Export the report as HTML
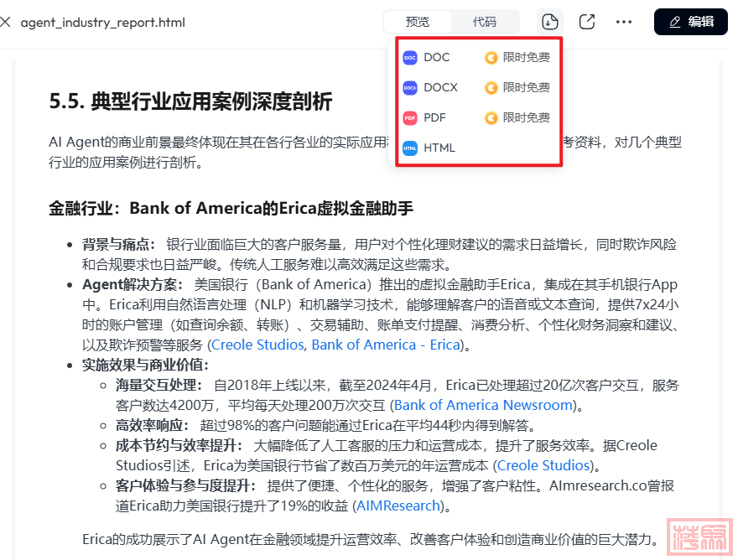The width and height of the screenshot is (738, 560). pos(477,148)
